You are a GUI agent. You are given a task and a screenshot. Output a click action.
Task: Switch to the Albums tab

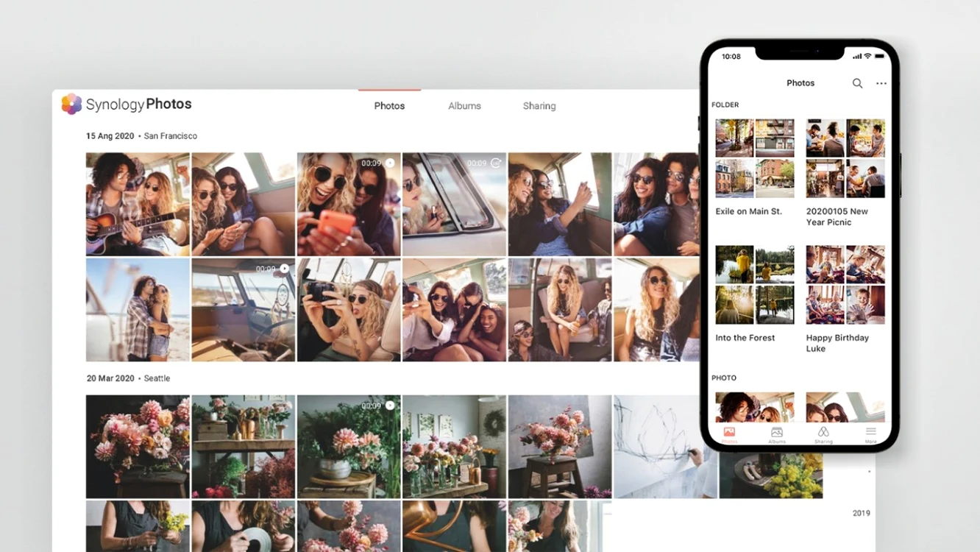(x=464, y=106)
